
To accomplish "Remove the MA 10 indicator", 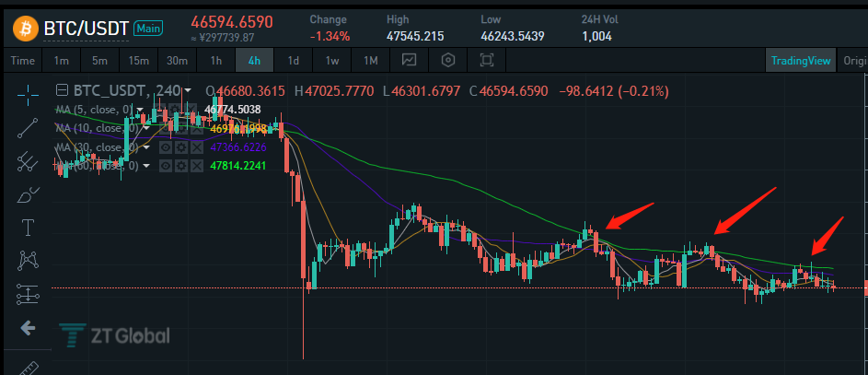I will coord(196,128).
